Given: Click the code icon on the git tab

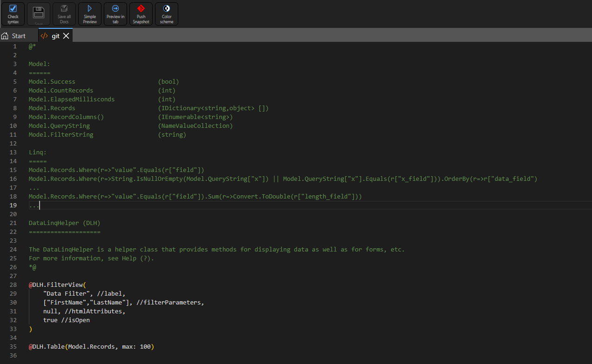Looking at the screenshot, I should point(44,36).
